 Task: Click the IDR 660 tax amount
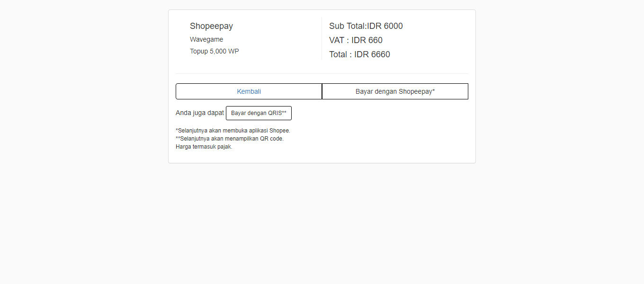[367, 40]
